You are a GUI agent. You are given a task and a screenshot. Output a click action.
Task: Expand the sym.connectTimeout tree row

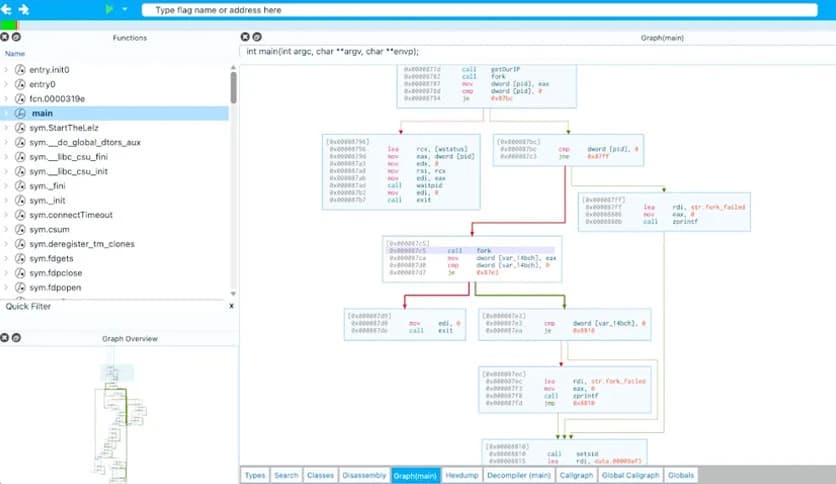coord(6,215)
